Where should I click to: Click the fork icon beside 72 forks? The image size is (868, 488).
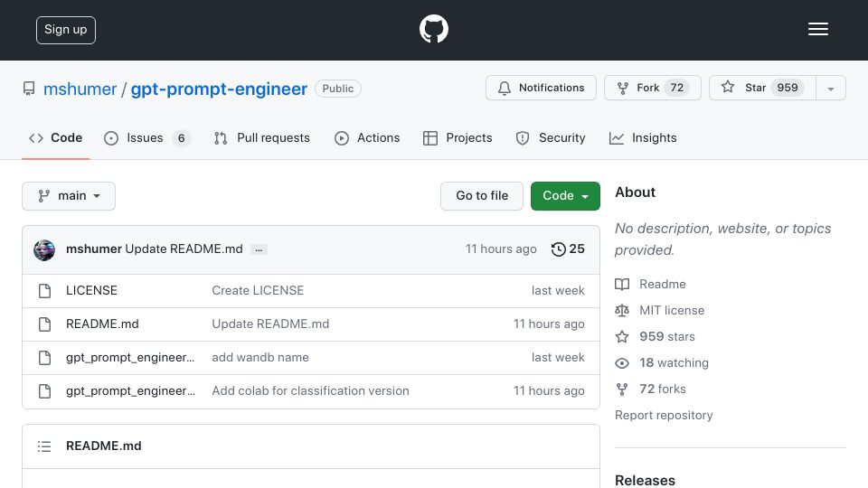click(x=622, y=389)
